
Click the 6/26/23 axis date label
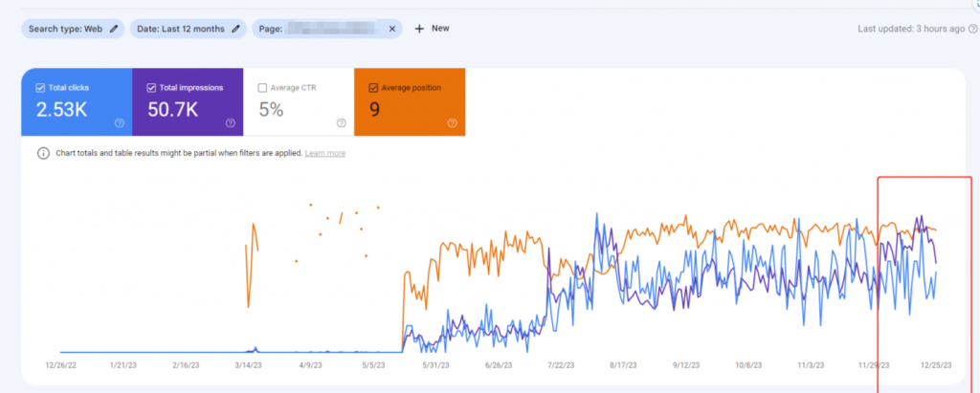point(499,365)
